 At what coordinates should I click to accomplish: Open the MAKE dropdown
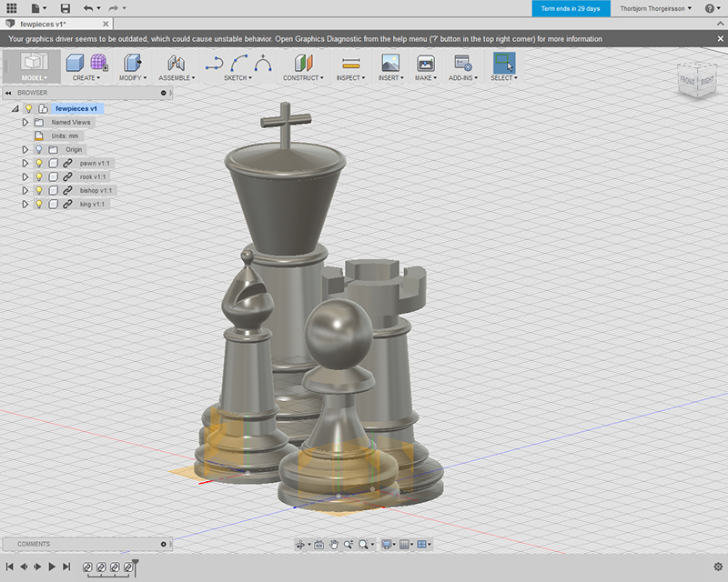coord(426,78)
